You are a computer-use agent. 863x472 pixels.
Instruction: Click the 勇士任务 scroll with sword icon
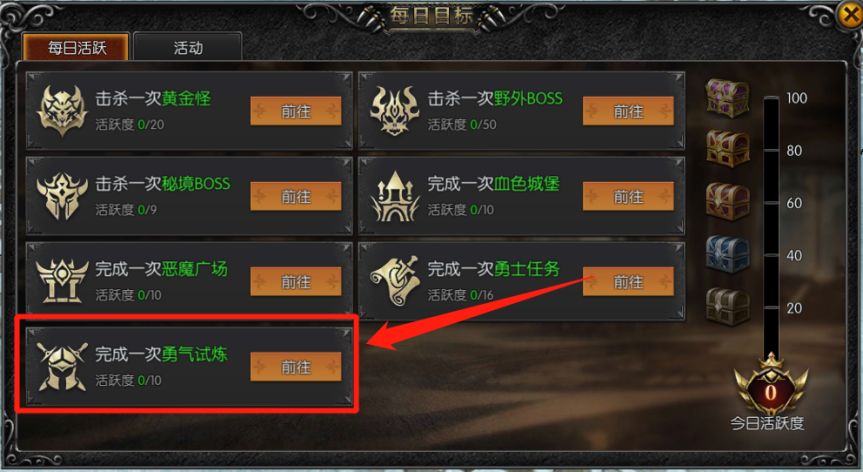click(x=394, y=281)
